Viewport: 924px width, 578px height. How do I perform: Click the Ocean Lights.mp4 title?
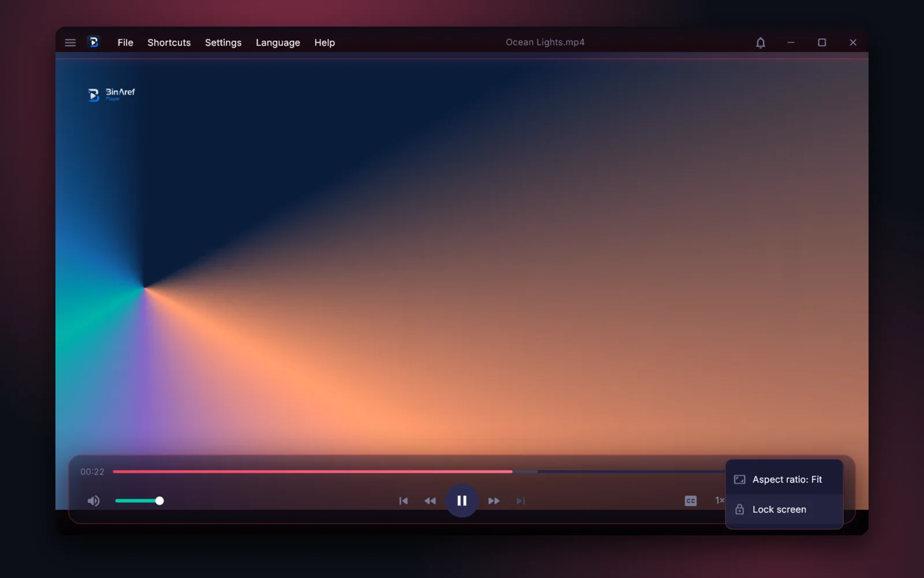545,42
